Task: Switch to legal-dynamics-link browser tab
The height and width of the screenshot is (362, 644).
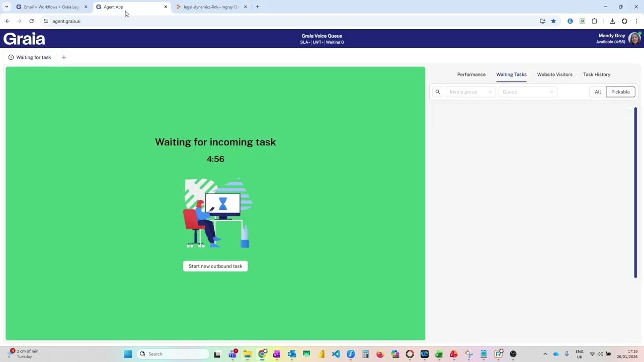Action: [x=210, y=7]
